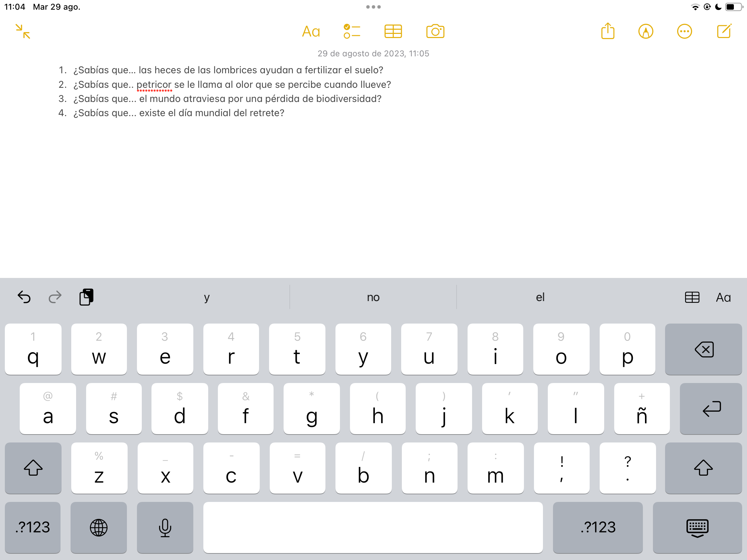Insert table from keyboard shortcut bar

pyautogui.click(x=692, y=297)
